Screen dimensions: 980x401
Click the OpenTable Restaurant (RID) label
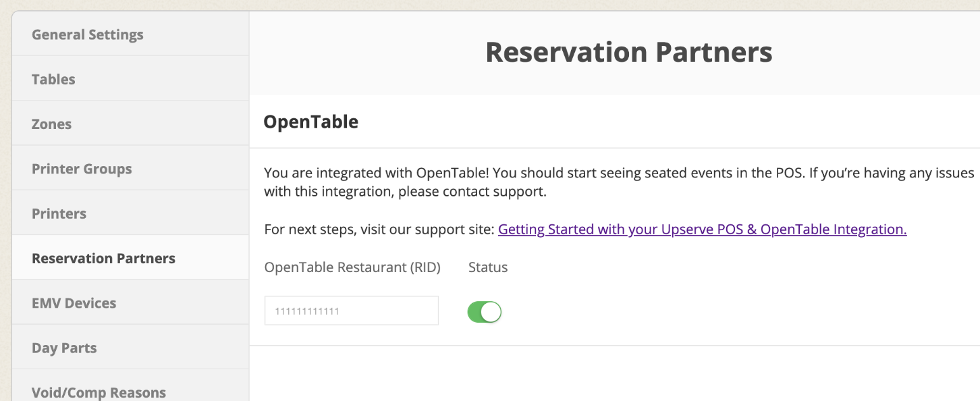[x=352, y=267]
